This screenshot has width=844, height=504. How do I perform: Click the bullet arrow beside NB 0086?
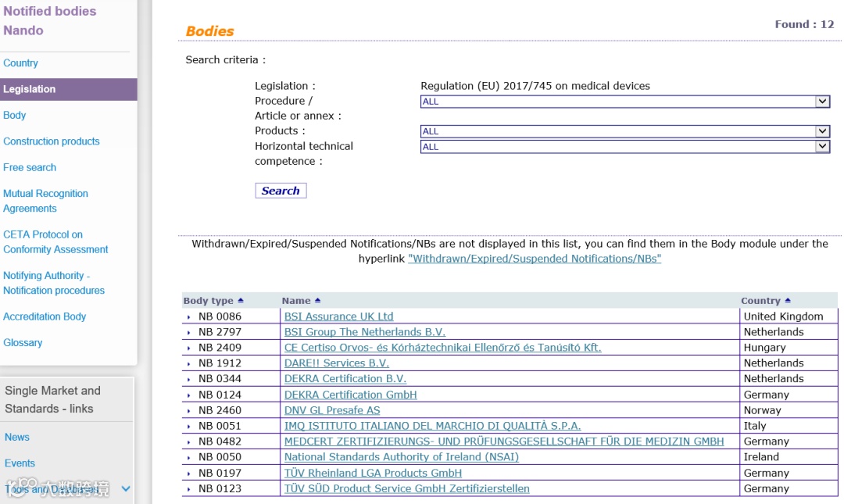click(x=188, y=317)
